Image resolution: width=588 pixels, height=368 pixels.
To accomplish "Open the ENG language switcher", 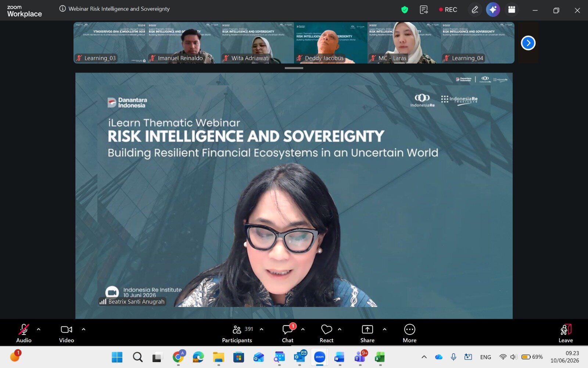I will 485,357.
